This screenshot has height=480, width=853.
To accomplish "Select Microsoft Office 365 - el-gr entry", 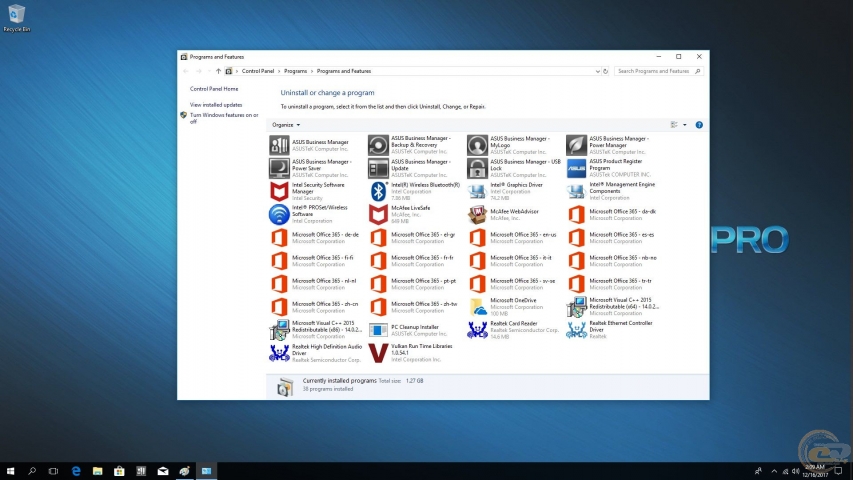I will (413, 238).
